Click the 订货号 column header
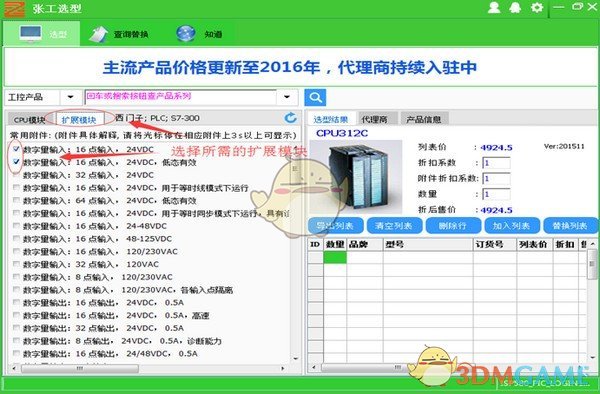 click(495, 244)
